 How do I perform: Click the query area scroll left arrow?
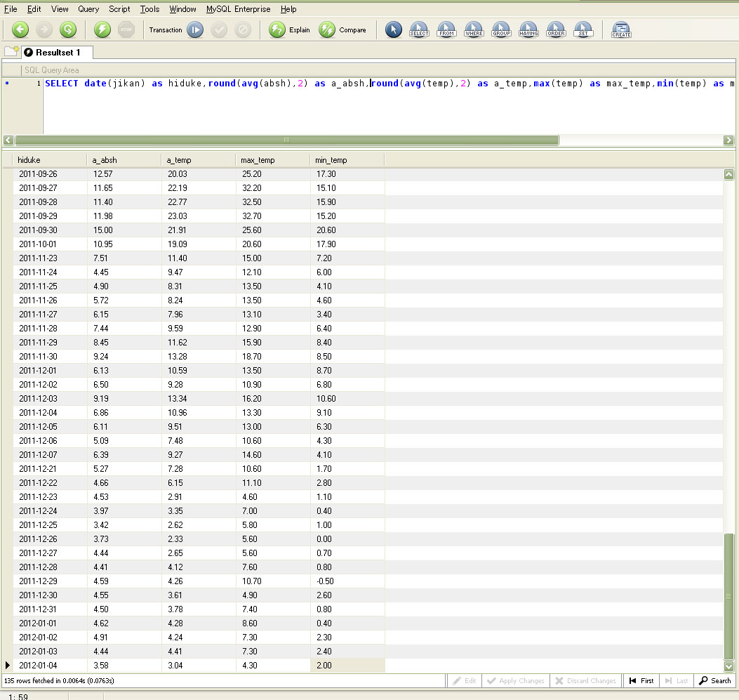click(8, 140)
